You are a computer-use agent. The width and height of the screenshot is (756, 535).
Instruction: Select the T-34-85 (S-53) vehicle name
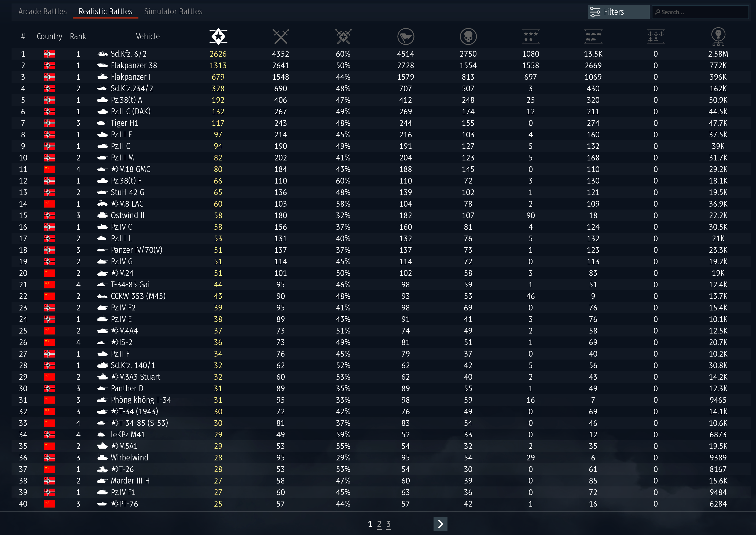[x=139, y=423]
